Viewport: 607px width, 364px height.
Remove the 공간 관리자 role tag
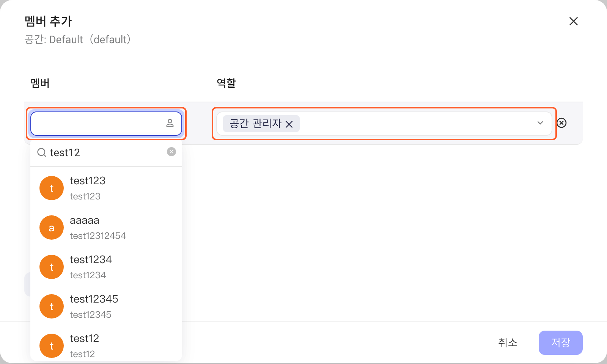pos(289,124)
